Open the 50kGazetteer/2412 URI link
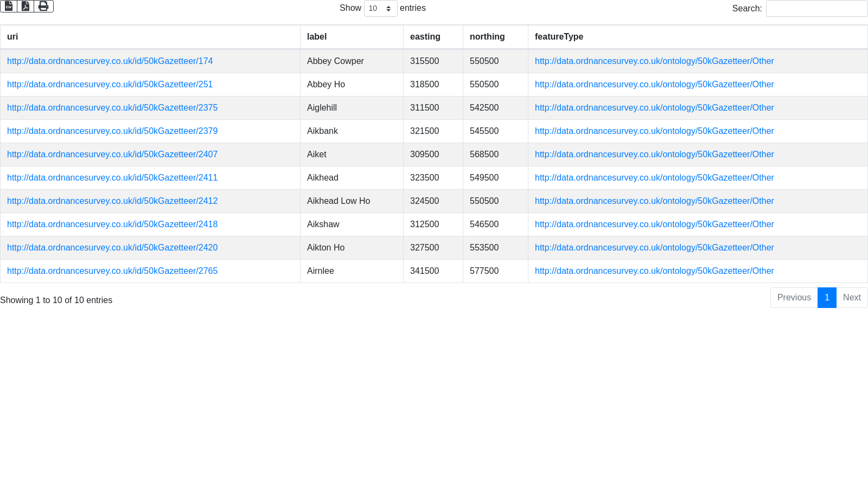This screenshot has height=488, width=868. [112, 201]
